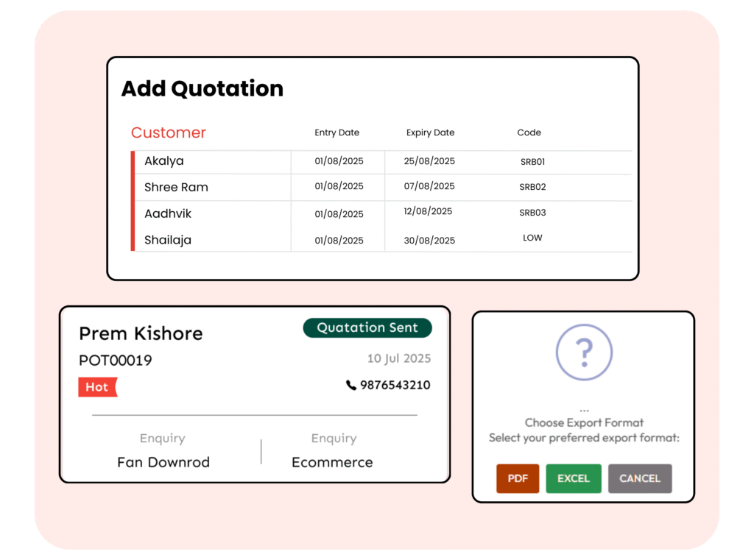Image resolution: width=754 pixels, height=560 pixels.
Task: Sort by the Entry Date column header
Action: pos(337,133)
